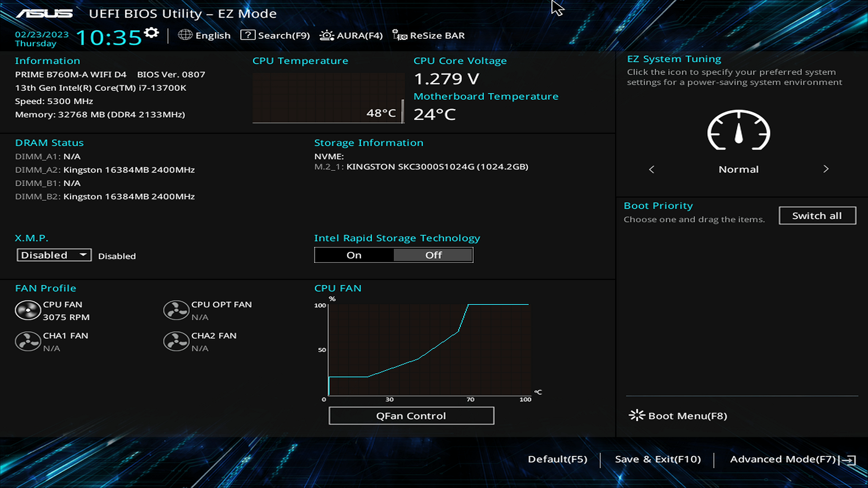
Task: Click the EZ System Tuning gauge icon
Action: [738, 131]
